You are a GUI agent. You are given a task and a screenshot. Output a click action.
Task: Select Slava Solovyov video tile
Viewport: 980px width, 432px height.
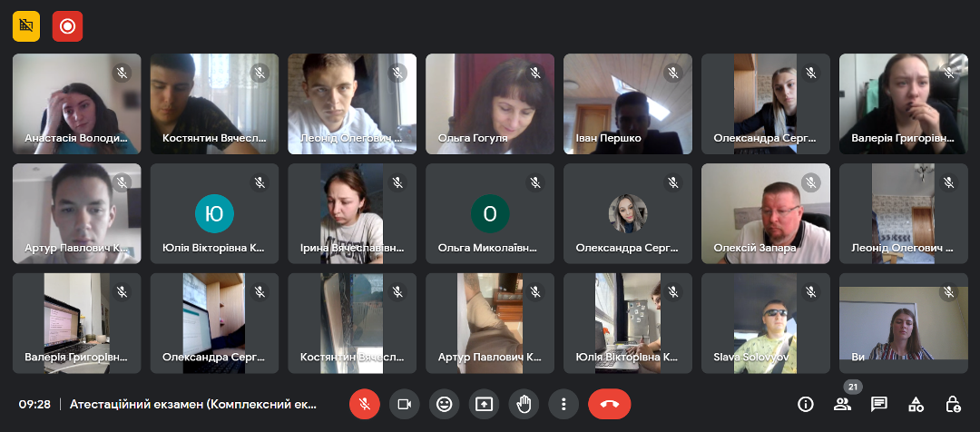pyautogui.click(x=766, y=323)
